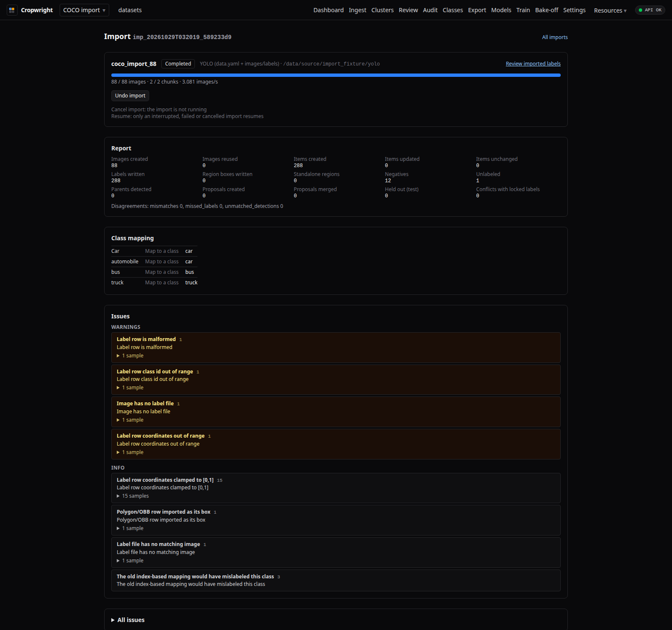
Task: Expand the All issues section
Action: point(128,620)
